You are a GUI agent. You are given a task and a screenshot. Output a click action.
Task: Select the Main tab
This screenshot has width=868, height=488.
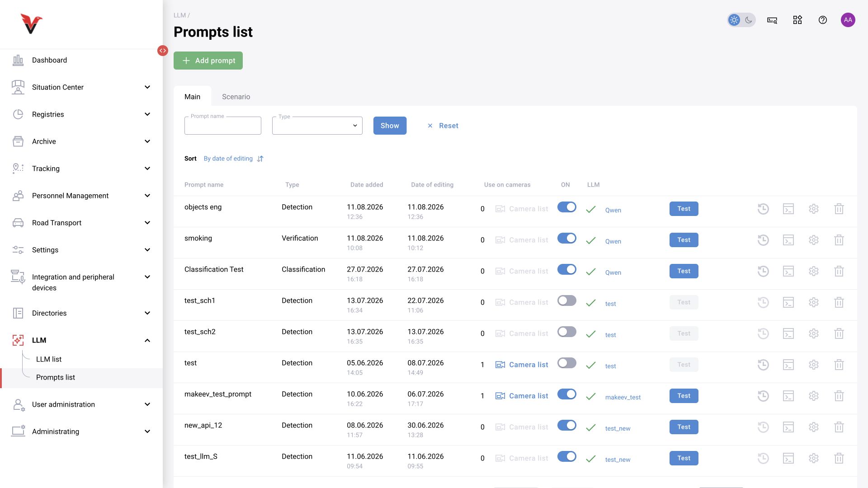[x=192, y=97]
